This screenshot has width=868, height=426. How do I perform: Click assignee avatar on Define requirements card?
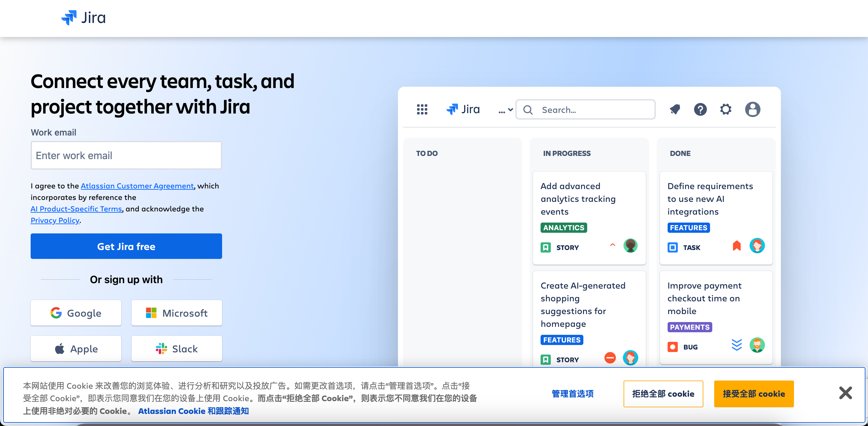[757, 246]
